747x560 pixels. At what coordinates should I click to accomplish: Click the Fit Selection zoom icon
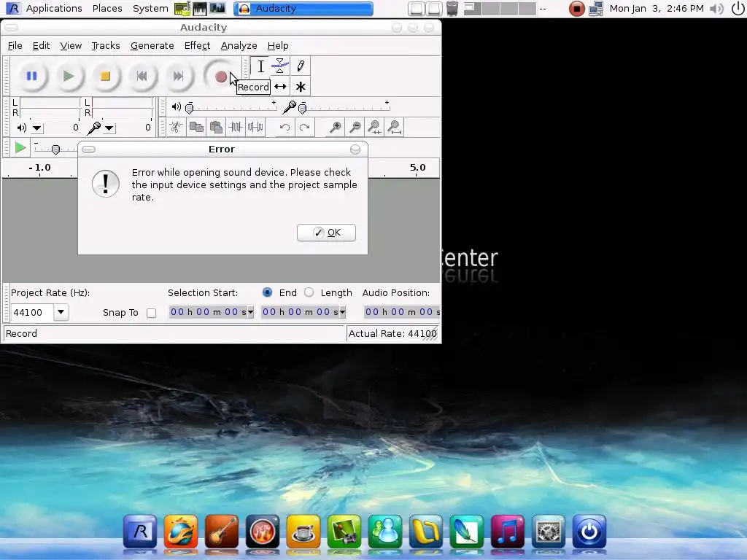375,127
